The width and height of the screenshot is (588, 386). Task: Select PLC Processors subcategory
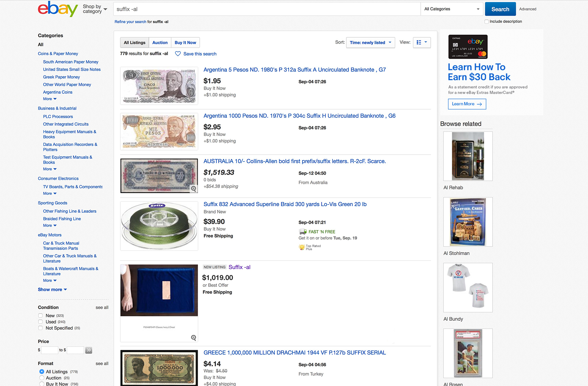58,117
